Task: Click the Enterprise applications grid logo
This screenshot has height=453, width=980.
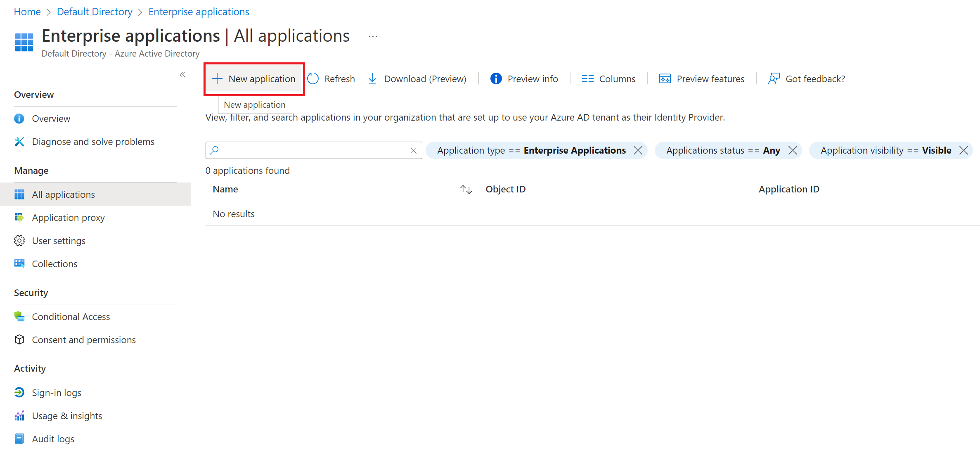Action: click(x=24, y=42)
